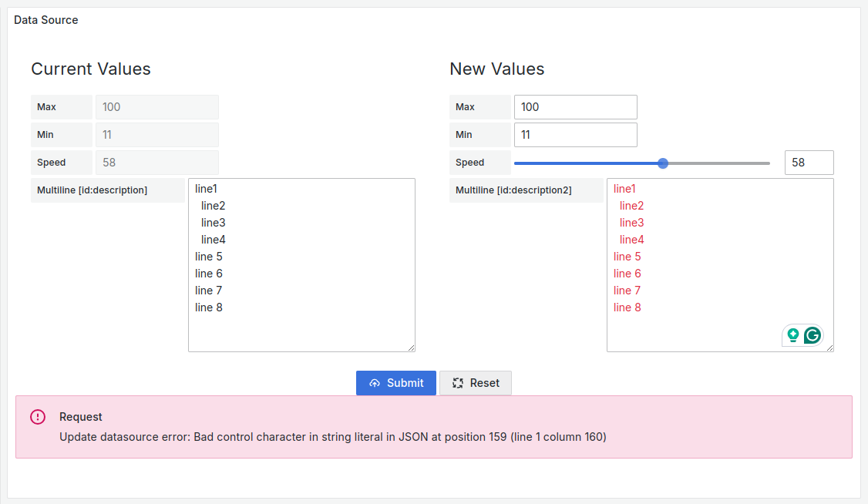Click resize handle of description2 textarea
The width and height of the screenshot is (868, 504).
click(x=829, y=348)
